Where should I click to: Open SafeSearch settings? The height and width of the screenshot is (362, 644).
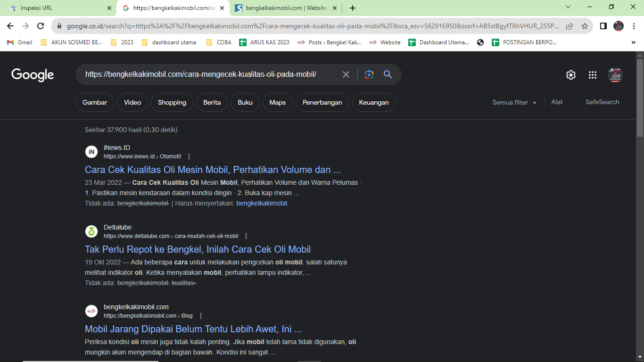point(603,102)
